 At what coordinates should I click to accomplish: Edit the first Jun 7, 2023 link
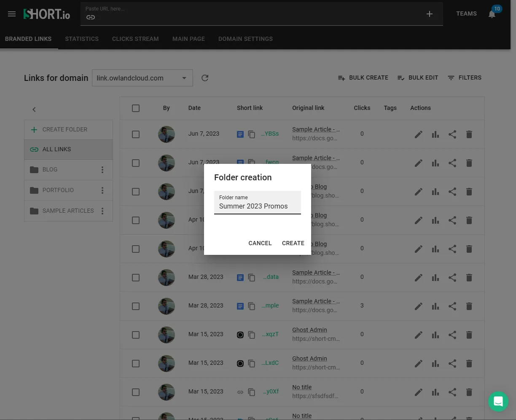[x=418, y=134]
